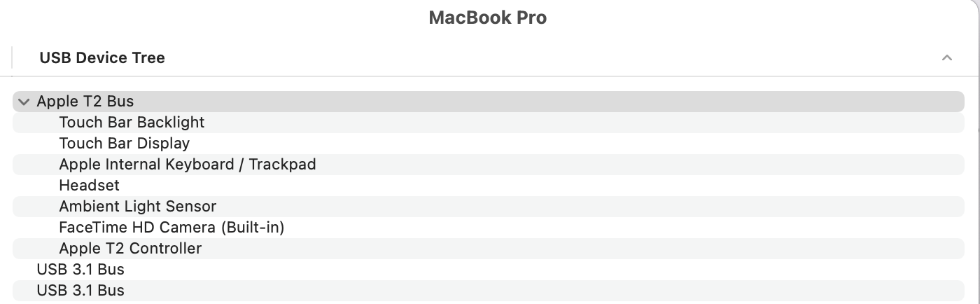980x304 pixels.
Task: Choose the Touch Bar Display entry
Action: click(x=124, y=144)
